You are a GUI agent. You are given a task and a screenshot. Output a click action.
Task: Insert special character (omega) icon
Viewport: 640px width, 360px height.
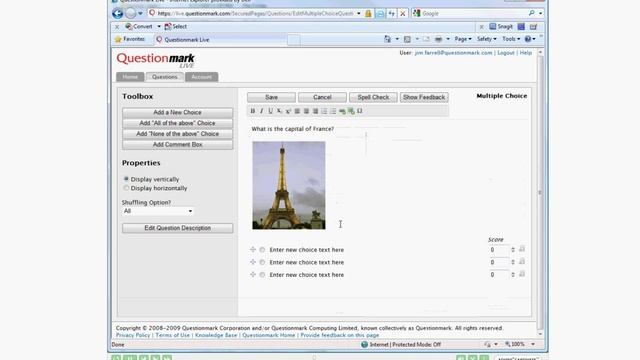coord(360,111)
